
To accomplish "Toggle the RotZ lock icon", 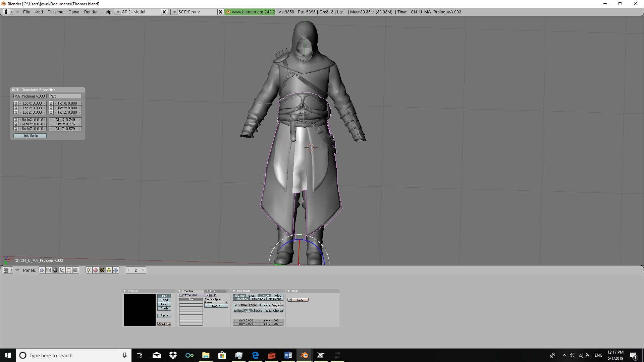I will pos(51,112).
